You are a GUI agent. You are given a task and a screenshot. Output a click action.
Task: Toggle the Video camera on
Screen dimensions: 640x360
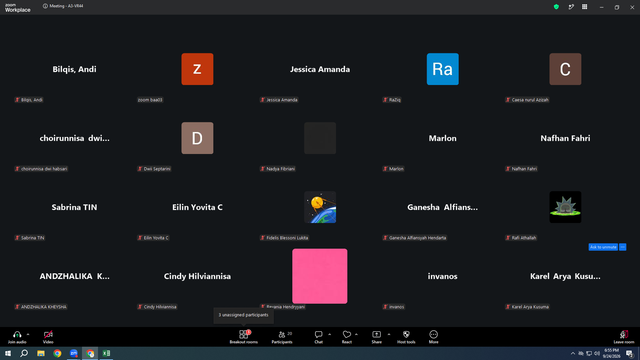pyautogui.click(x=48, y=334)
